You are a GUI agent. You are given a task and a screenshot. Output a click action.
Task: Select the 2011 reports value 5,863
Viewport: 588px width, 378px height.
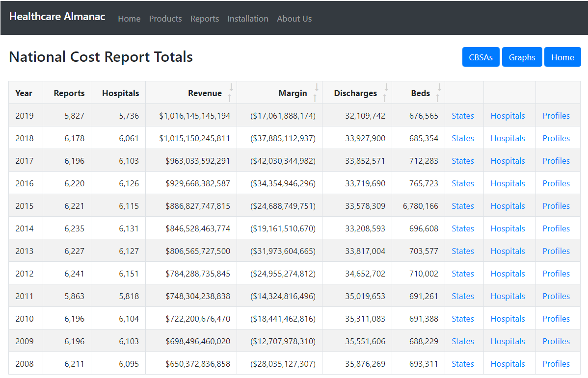pos(74,296)
